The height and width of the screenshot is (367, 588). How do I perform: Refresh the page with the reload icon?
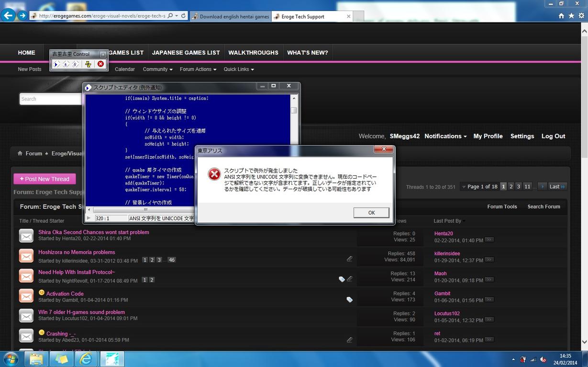(183, 16)
